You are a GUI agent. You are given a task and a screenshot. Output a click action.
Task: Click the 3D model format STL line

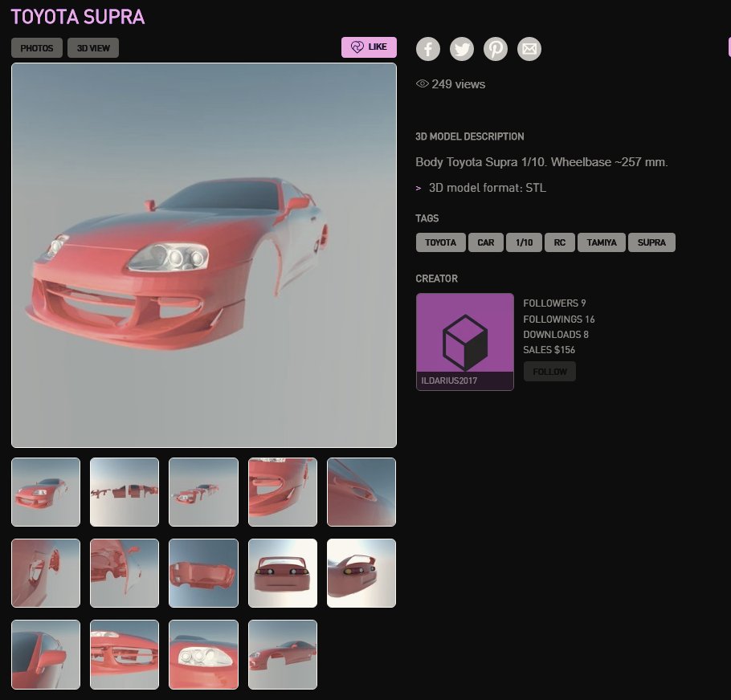pos(487,188)
